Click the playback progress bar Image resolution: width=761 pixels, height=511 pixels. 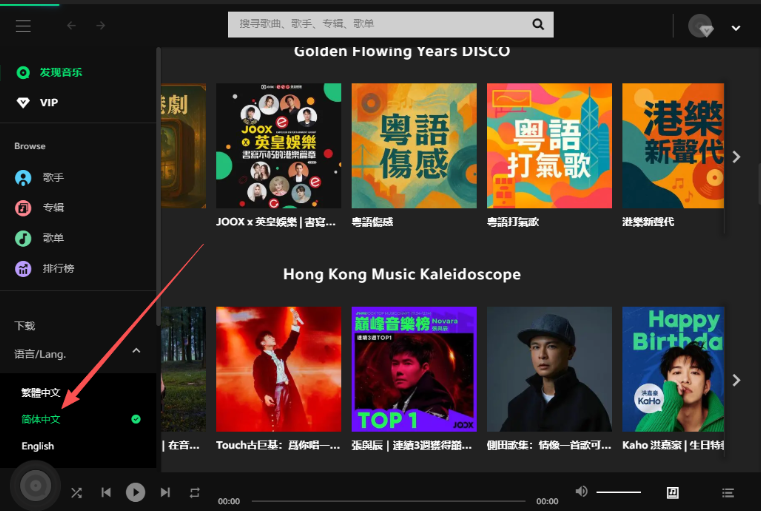pos(388,501)
